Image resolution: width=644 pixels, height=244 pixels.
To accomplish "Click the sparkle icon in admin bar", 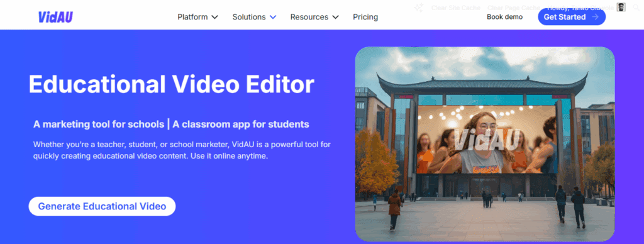I will [x=418, y=8].
